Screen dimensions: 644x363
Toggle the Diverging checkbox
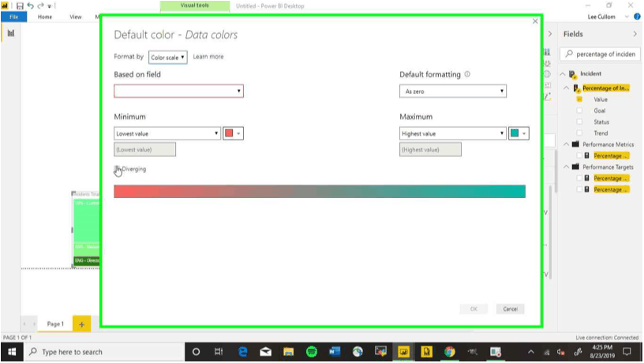tap(117, 169)
